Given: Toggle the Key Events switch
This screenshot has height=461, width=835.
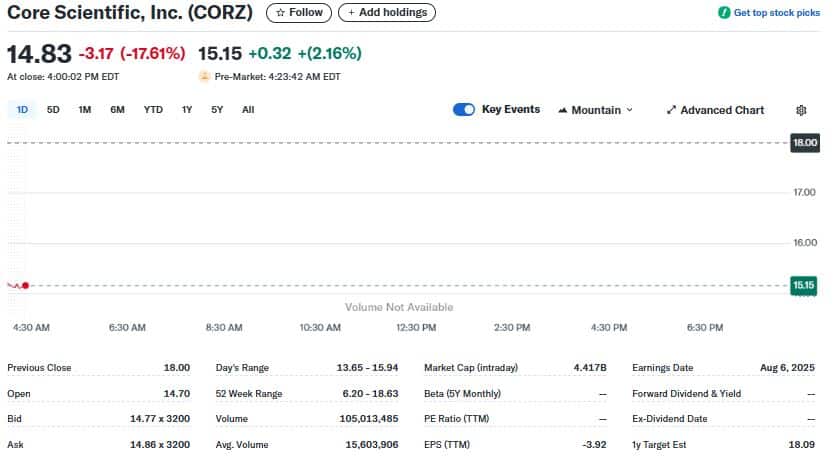Looking at the screenshot, I should 464,110.
